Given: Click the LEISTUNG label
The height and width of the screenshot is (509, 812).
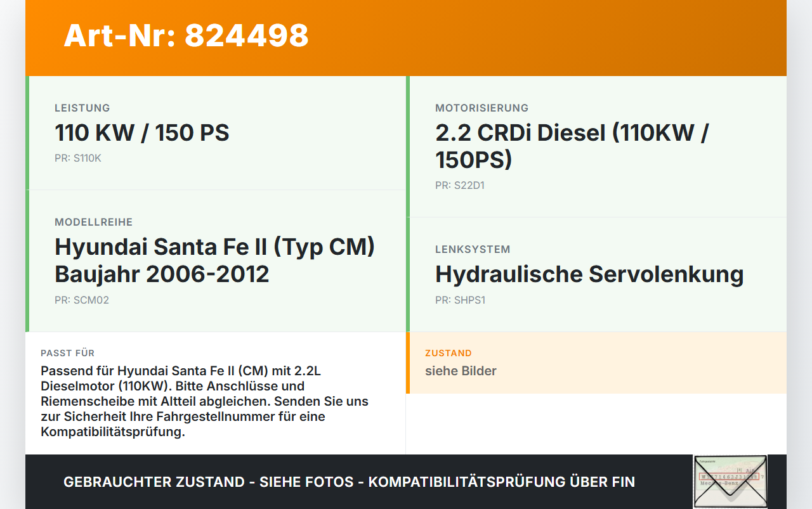Looking at the screenshot, I should pyautogui.click(x=82, y=108).
